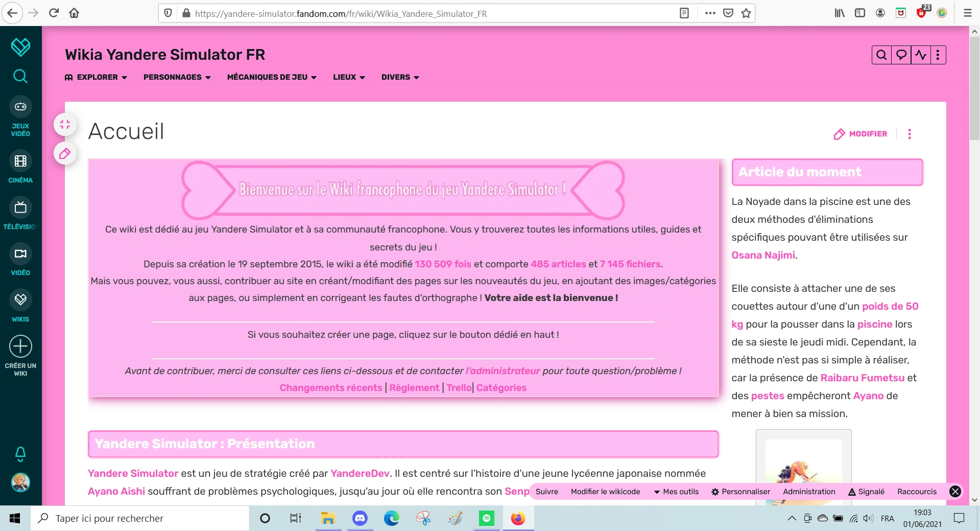
Task: Open Administration from the bottom toolbar
Action: 808,491
